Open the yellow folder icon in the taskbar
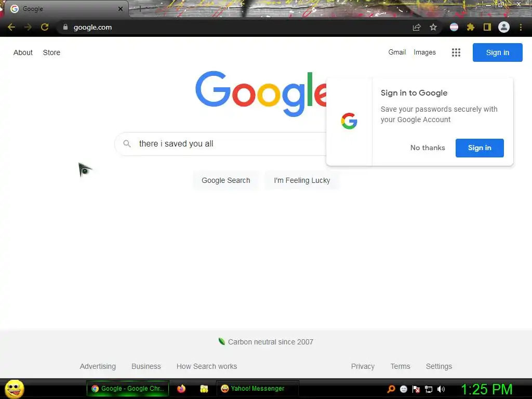Image resolution: width=532 pixels, height=399 pixels. (x=204, y=389)
